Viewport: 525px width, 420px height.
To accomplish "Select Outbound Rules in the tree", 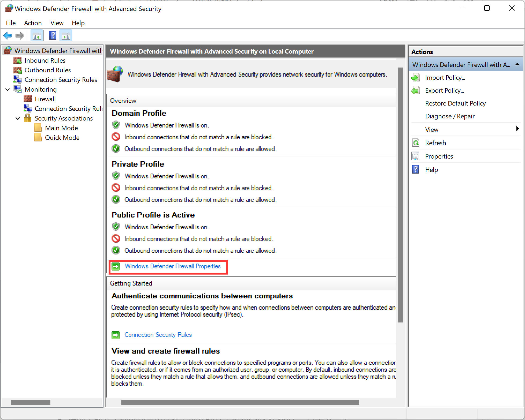I will (x=47, y=70).
